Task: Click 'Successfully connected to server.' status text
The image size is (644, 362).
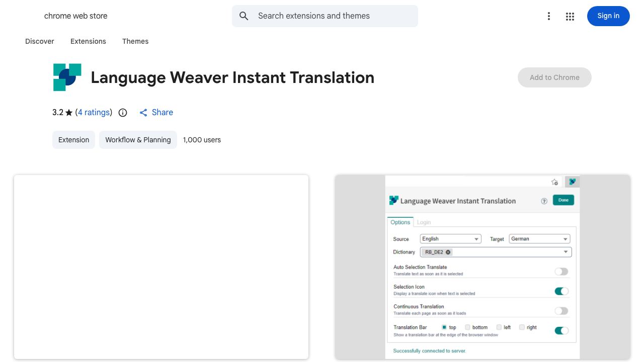Action: (430, 351)
